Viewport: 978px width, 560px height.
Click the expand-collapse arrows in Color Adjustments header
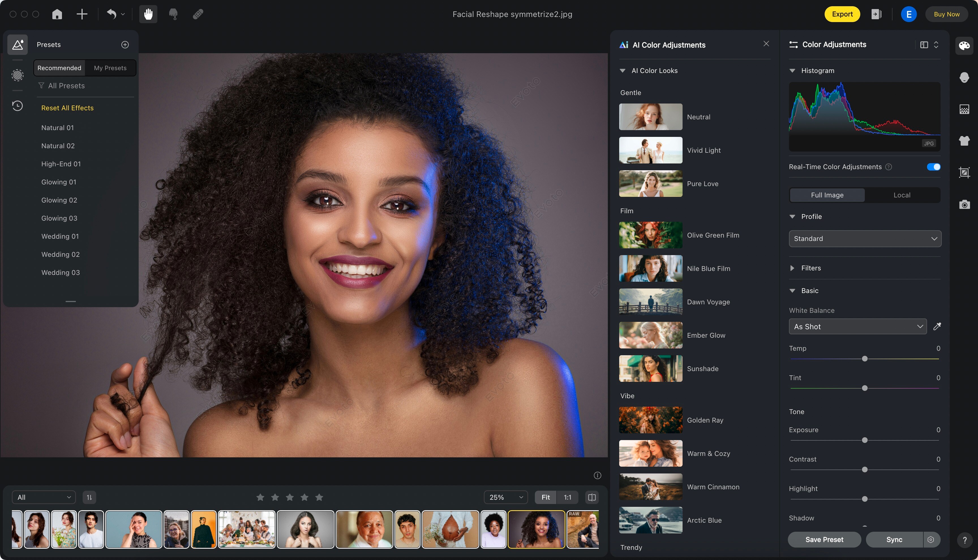pos(936,45)
